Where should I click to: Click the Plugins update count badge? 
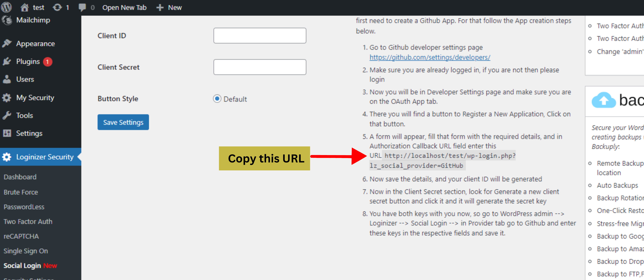pos(48,62)
